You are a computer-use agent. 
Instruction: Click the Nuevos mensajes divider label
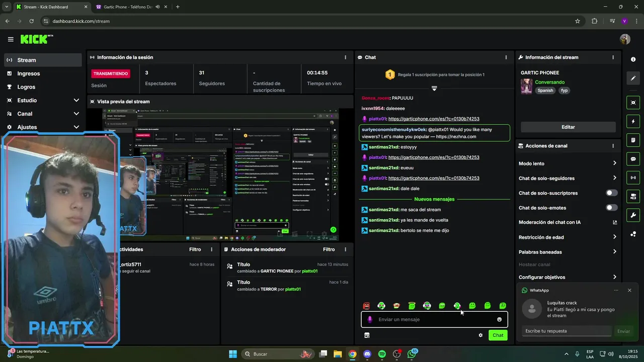(434, 199)
